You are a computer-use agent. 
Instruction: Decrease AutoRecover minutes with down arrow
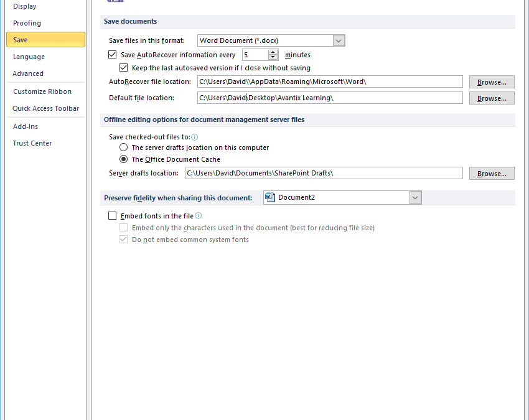tap(273, 58)
